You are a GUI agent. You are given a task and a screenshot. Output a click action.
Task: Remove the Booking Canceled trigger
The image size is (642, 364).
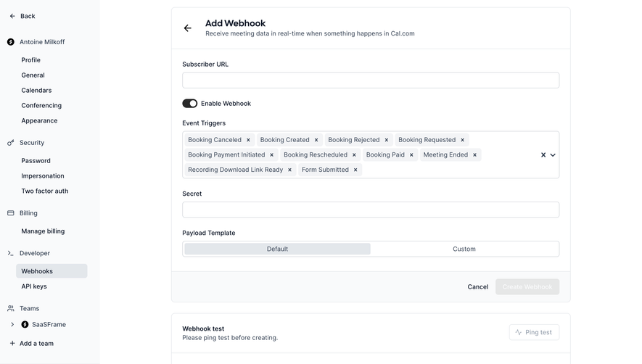pos(248,140)
